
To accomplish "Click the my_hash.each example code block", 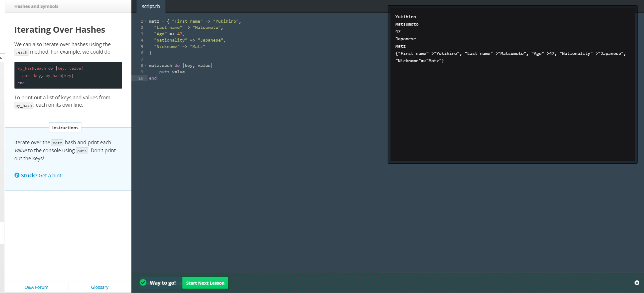I will (68, 75).
